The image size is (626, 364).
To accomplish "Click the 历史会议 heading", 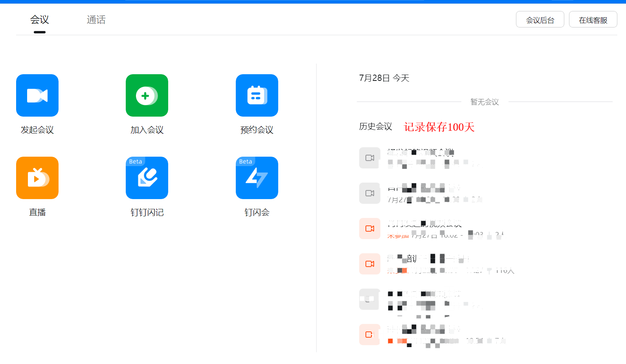I will pyautogui.click(x=375, y=126).
